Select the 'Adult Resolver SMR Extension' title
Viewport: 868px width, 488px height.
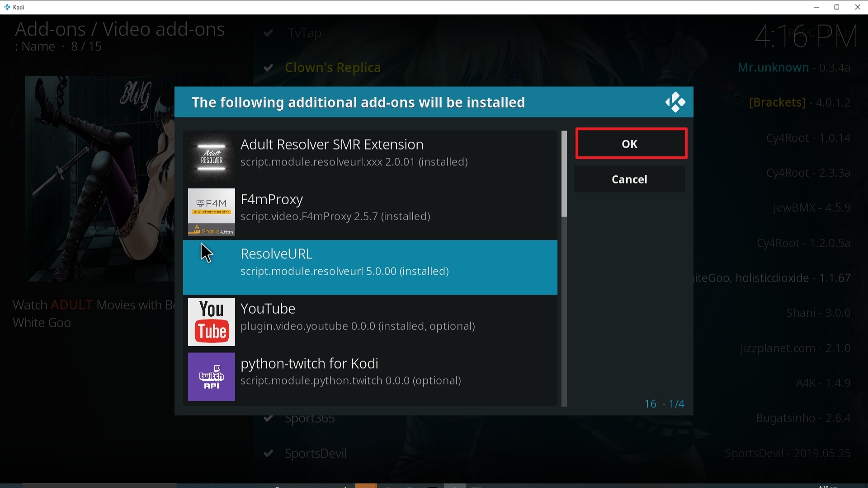tap(332, 144)
